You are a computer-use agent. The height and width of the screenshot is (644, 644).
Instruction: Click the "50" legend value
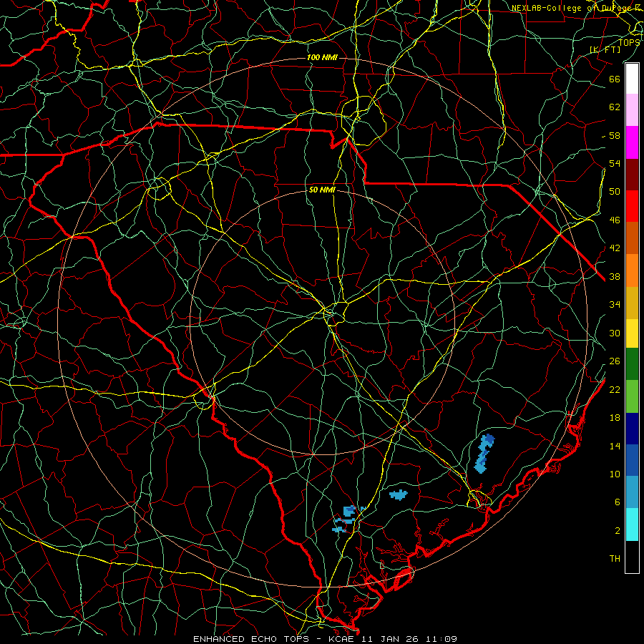[615, 191]
